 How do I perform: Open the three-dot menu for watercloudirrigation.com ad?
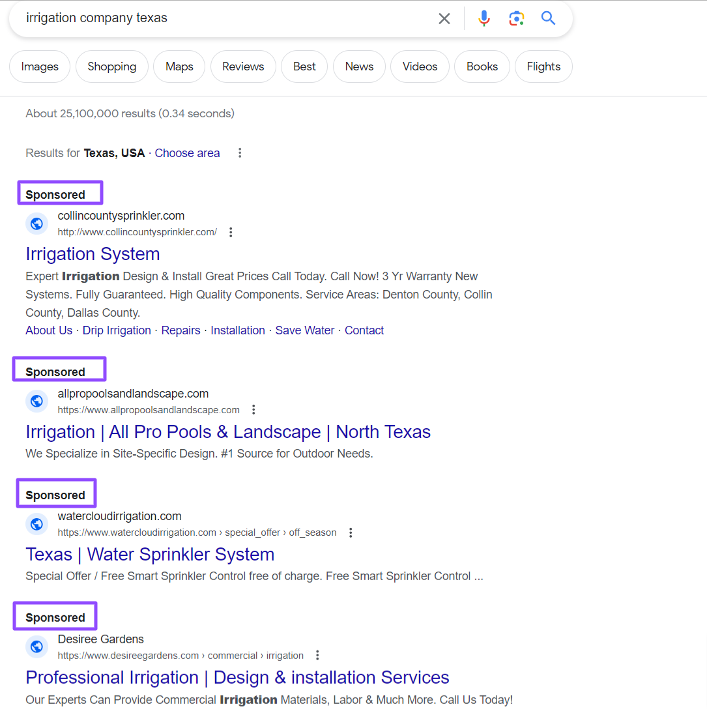(x=351, y=532)
